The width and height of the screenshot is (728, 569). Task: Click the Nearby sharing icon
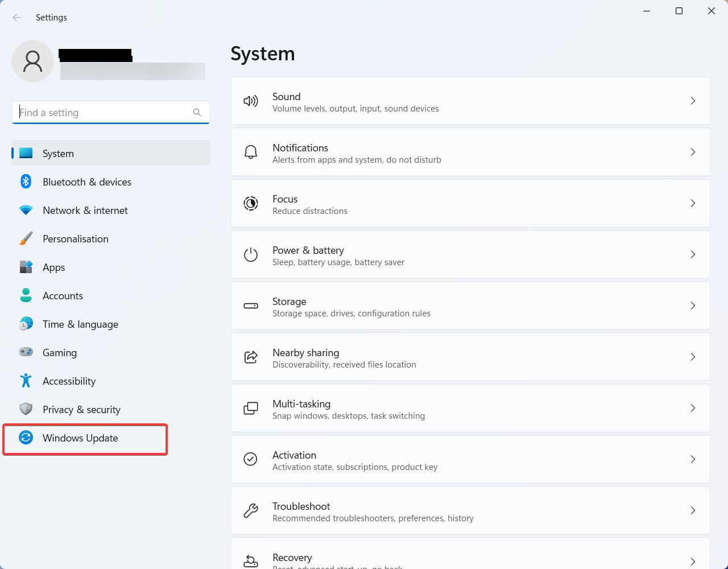click(251, 357)
